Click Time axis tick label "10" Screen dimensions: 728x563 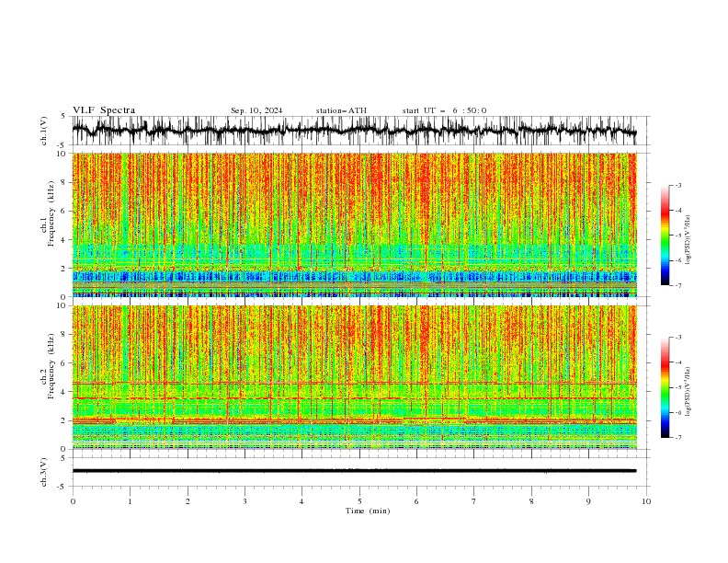tap(646, 501)
